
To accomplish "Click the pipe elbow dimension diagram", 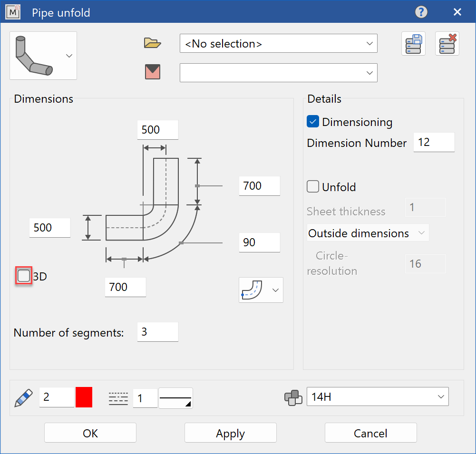I will pos(152,206).
